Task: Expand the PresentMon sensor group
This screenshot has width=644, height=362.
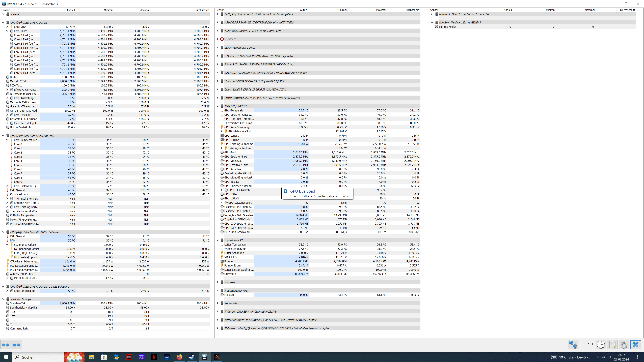Action: [218, 303]
